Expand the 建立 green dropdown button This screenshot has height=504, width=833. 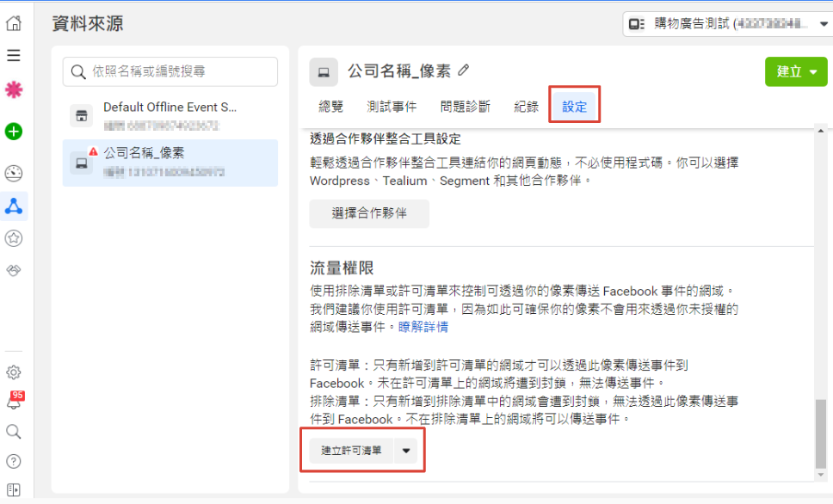pos(796,71)
